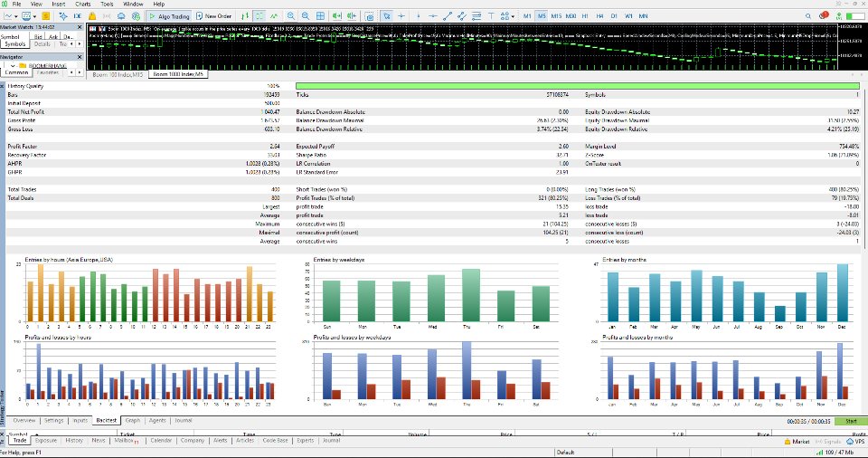The width and height of the screenshot is (868, 458).
Task: Open the globe hosting toolbar icon
Action: click(136, 16)
